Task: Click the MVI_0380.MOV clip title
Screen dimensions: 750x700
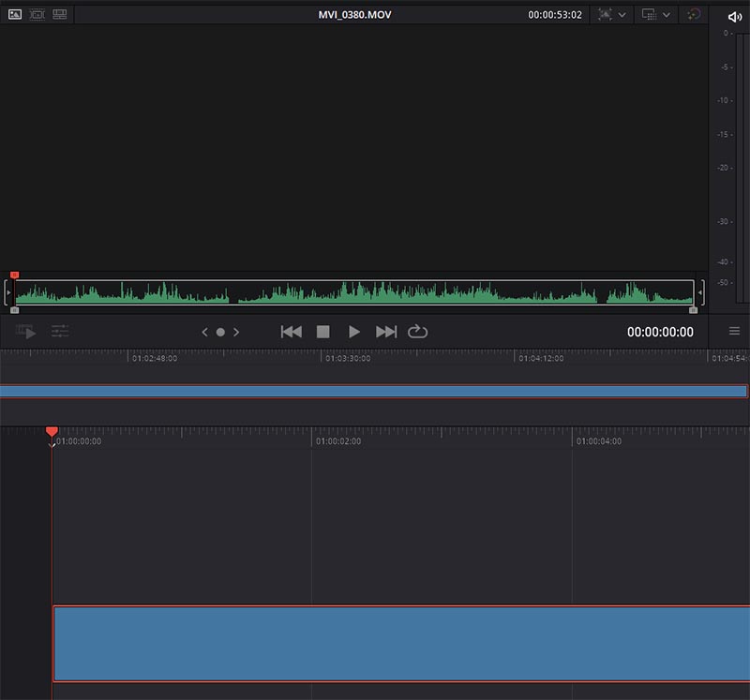Action: pyautogui.click(x=355, y=15)
